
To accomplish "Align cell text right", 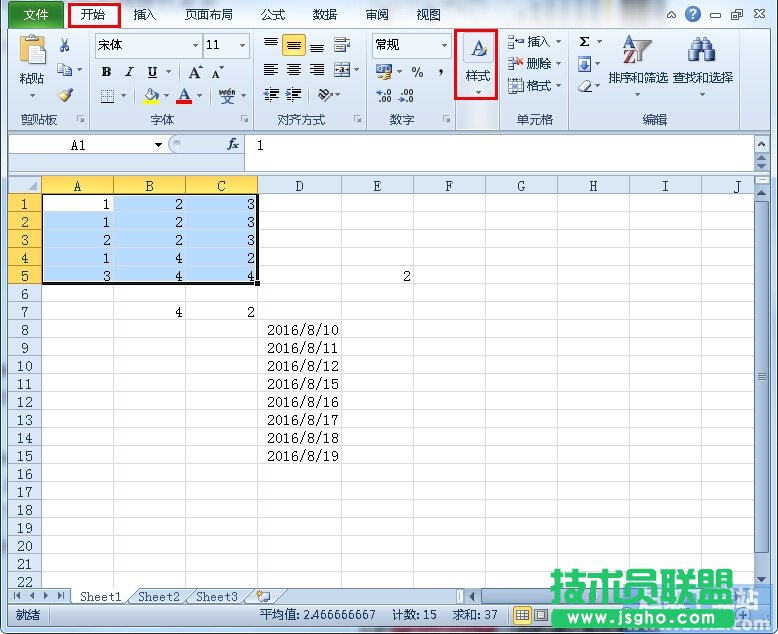I will coord(317,69).
